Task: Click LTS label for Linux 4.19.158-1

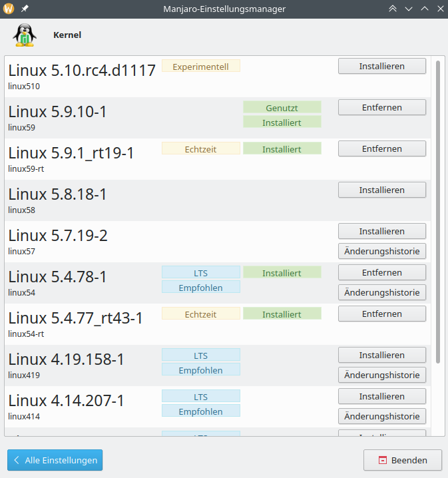Action: coord(201,355)
